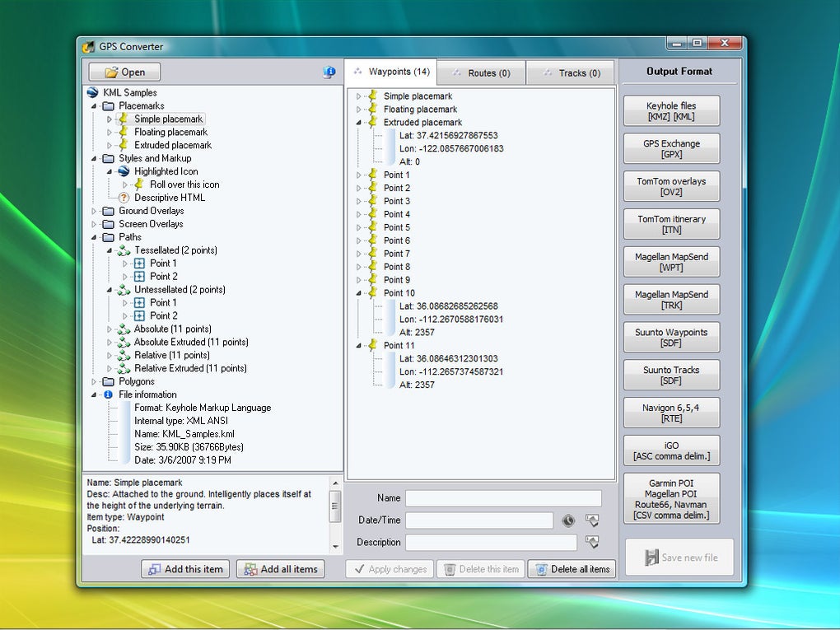This screenshot has width=840, height=630.
Task: Click Delete all items button
Action: click(x=572, y=569)
